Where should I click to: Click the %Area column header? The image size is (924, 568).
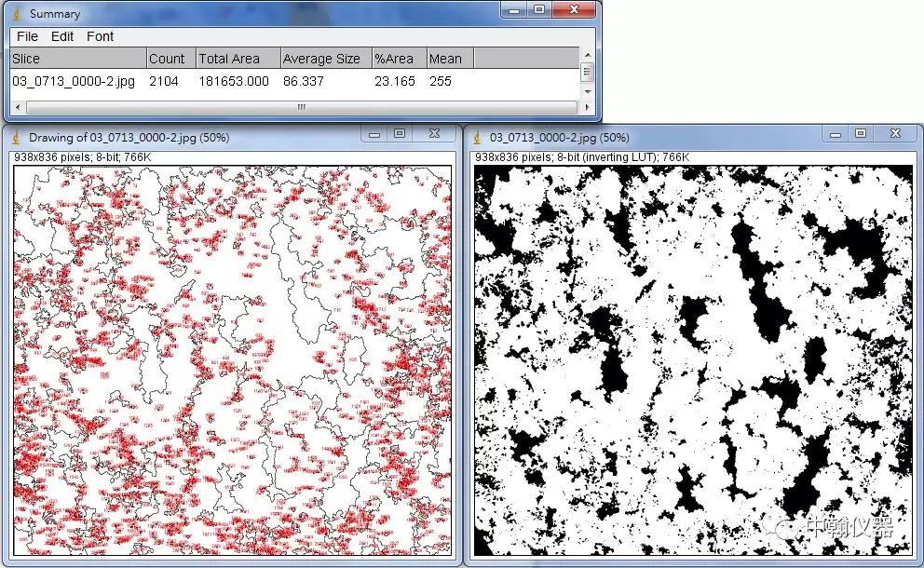(394, 59)
